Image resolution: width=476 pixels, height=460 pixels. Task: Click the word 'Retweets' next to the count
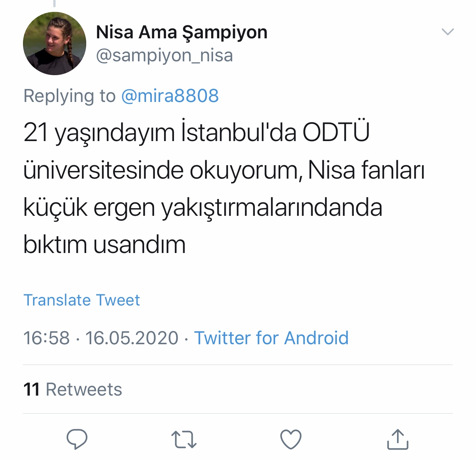(x=84, y=389)
